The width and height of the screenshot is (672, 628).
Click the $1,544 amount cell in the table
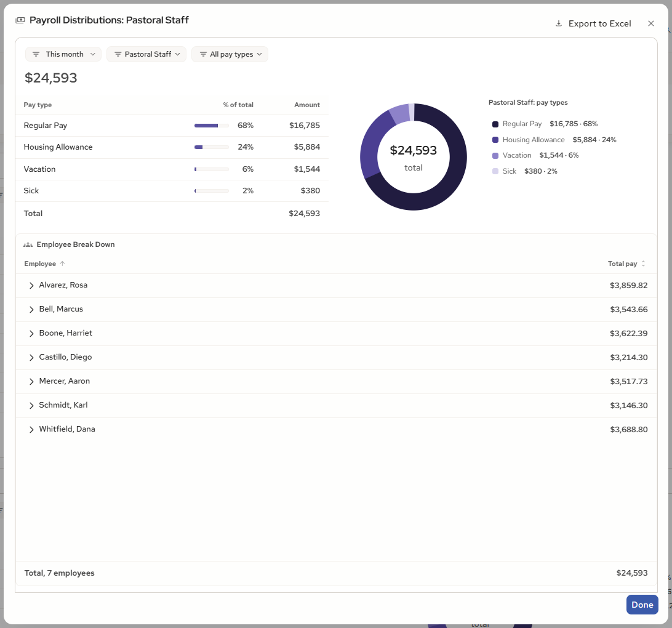307,169
